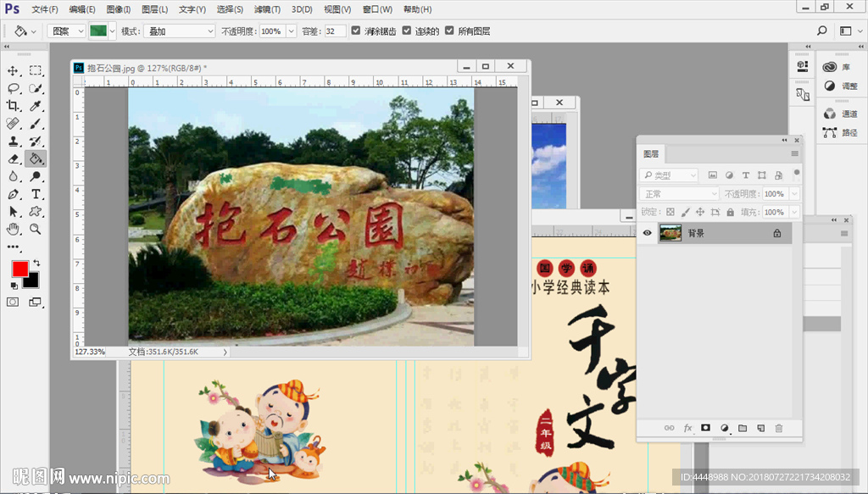This screenshot has height=494, width=868.
Task: Open the 模式 blend mode dropdown (叠加)
Action: point(180,31)
